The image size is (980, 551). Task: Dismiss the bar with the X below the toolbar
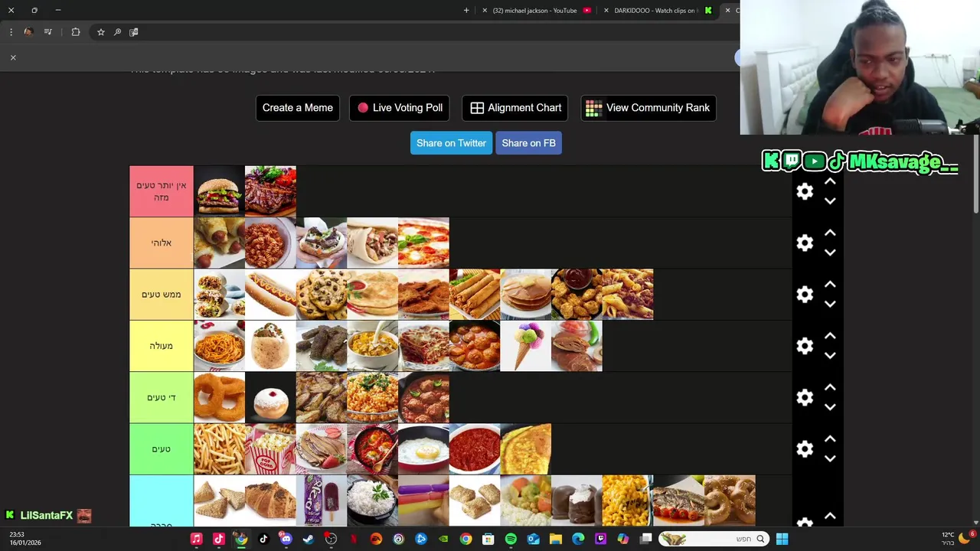13,57
